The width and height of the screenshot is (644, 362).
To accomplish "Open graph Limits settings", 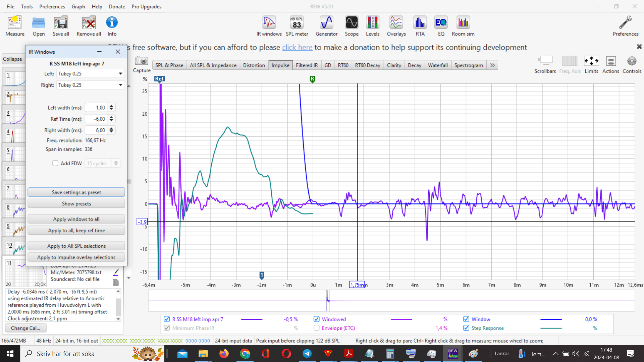I will (591, 65).
